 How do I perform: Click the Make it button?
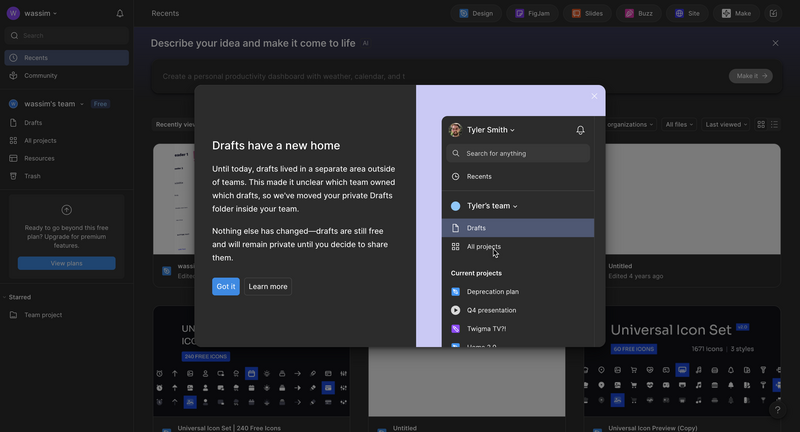pyautogui.click(x=751, y=76)
